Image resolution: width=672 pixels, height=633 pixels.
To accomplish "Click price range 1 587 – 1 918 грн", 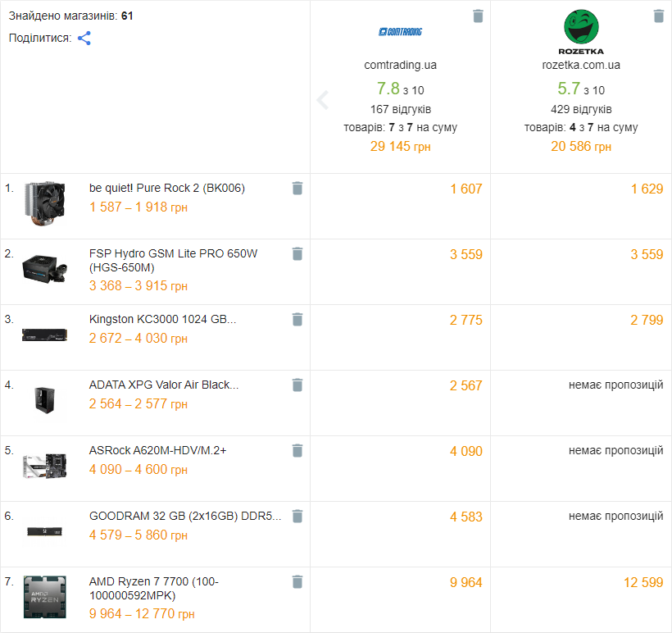I will pyautogui.click(x=138, y=207).
